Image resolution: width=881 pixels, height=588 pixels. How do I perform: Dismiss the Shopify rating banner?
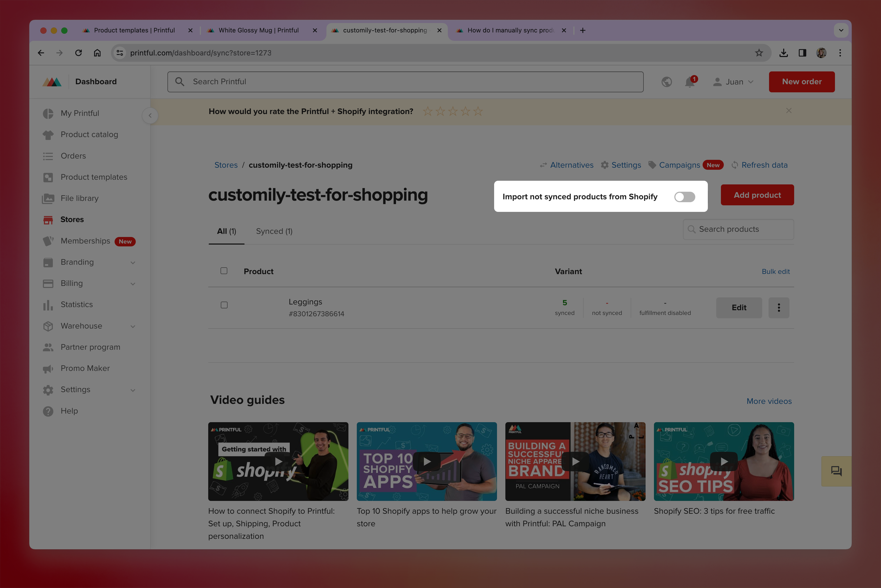pos(789,111)
